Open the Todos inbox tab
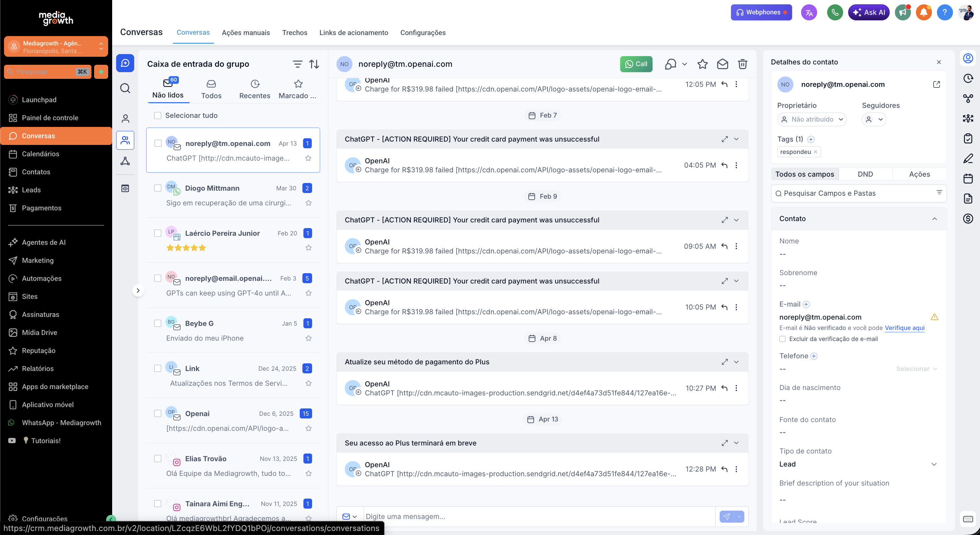 [x=211, y=90]
